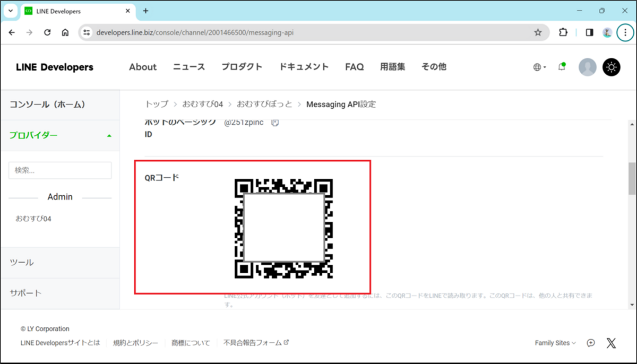This screenshot has height=364, width=637.
Task: Click the Chrome profile avatar in toolbar
Action: pyautogui.click(x=607, y=32)
